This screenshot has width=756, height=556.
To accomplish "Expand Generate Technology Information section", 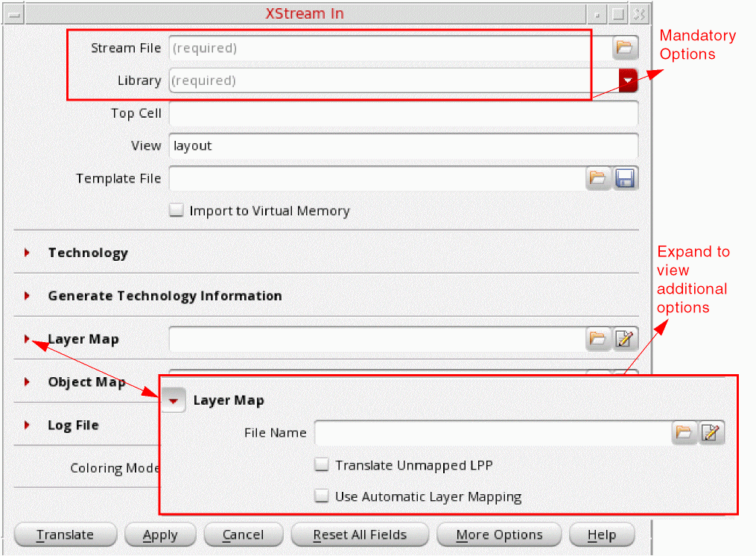I will coord(27,295).
